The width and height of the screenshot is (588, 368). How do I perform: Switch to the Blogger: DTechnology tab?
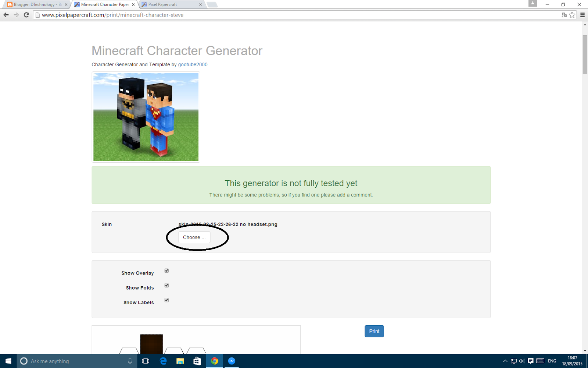pos(37,4)
